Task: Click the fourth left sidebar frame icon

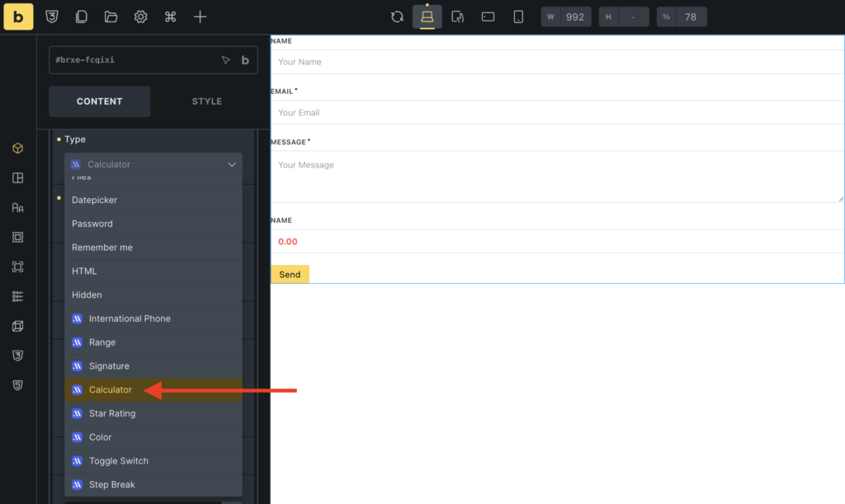Action: pyautogui.click(x=18, y=237)
